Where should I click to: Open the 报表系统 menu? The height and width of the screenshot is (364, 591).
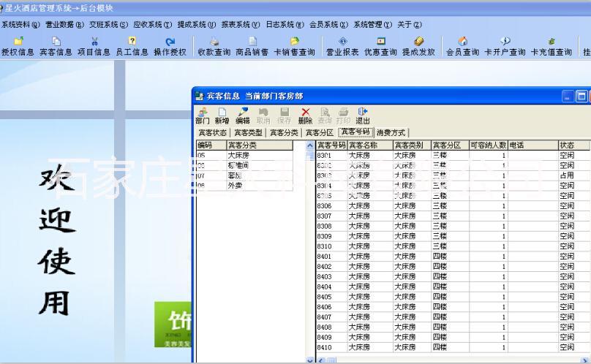[241, 25]
